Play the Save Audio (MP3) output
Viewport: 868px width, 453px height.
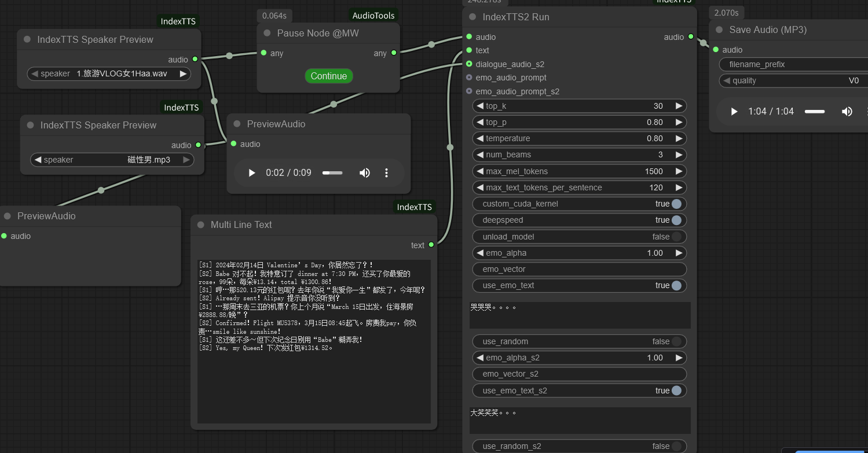click(734, 112)
